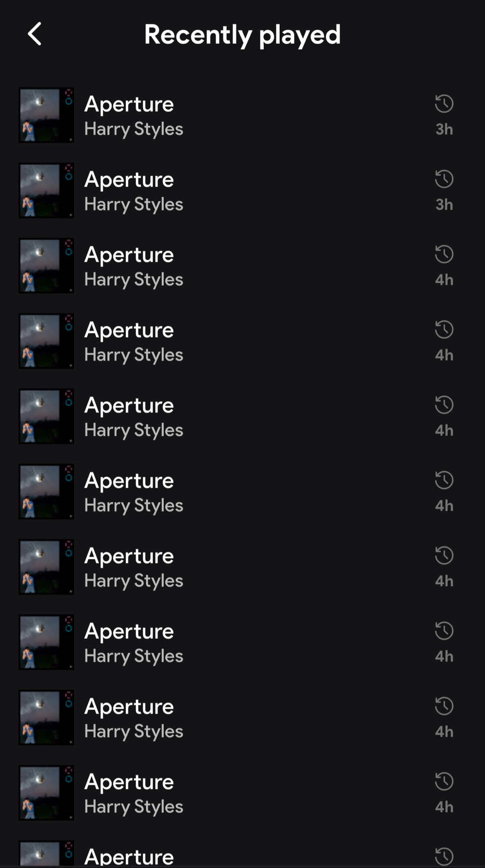Tap history clock icon on second Aperture row

coord(444,179)
